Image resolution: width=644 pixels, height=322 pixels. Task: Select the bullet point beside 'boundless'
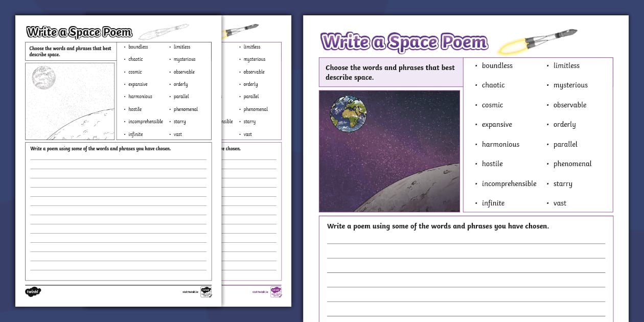click(476, 65)
